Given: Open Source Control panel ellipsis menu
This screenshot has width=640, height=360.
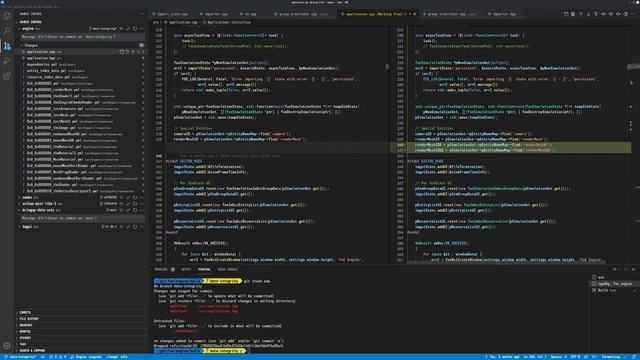Looking at the screenshot, I should coord(142,14).
